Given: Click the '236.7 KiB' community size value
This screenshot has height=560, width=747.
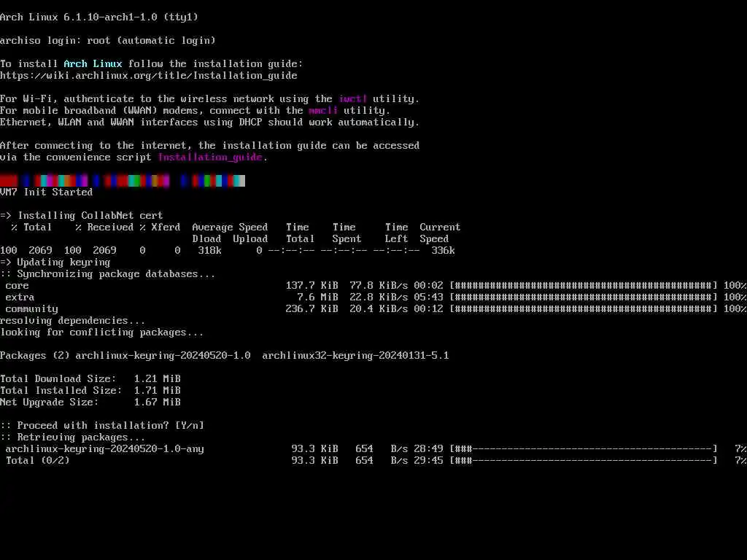Looking at the screenshot, I should (312, 309).
